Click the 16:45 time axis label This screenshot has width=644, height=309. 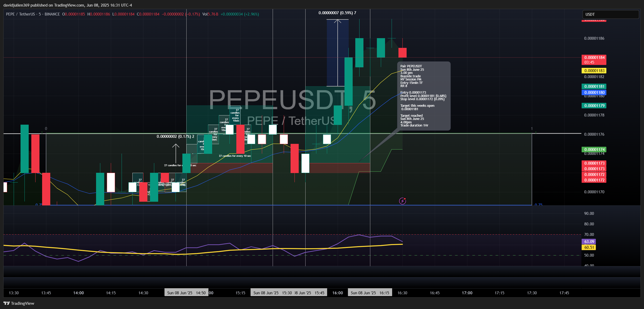click(x=435, y=293)
